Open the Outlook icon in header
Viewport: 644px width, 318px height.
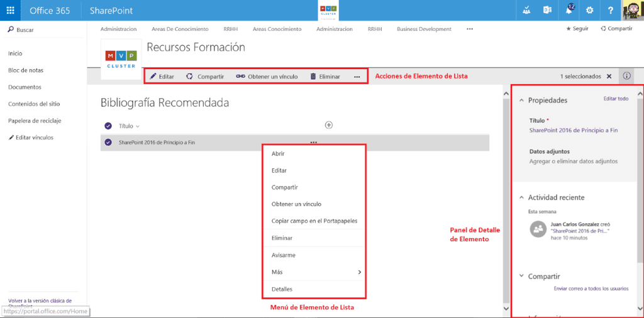point(547,11)
